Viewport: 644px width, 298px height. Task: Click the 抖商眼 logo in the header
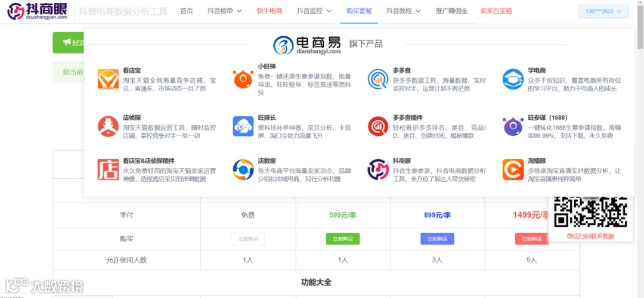(x=37, y=11)
